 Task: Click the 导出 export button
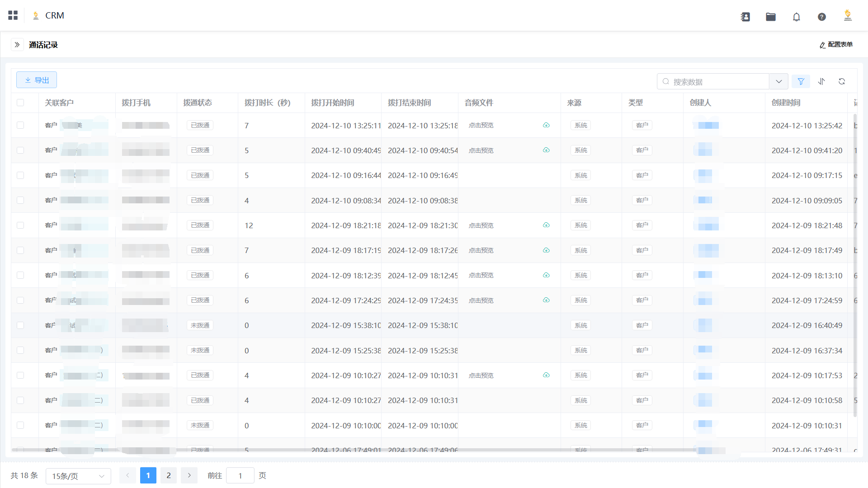click(37, 80)
